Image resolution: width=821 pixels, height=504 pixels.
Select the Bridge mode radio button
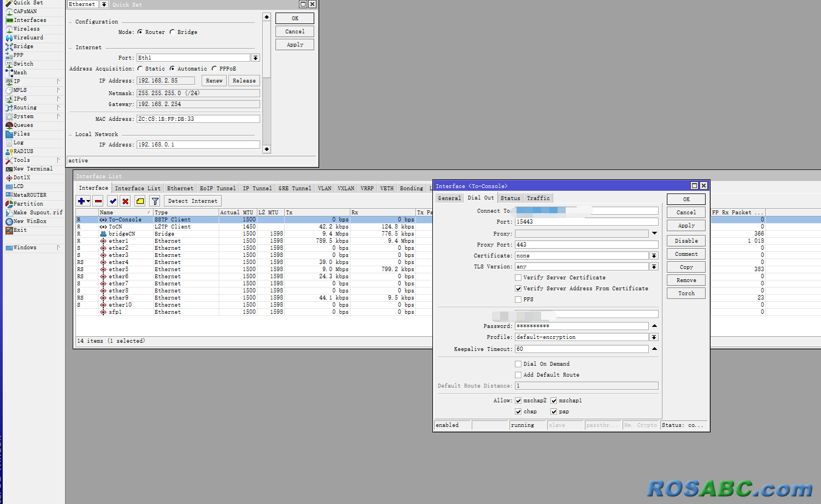[173, 32]
